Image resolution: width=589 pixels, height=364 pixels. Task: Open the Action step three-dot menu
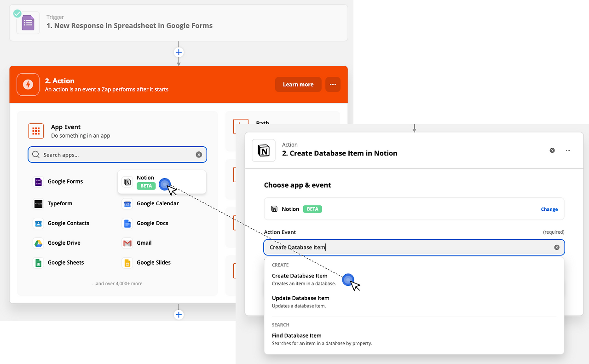(x=333, y=85)
